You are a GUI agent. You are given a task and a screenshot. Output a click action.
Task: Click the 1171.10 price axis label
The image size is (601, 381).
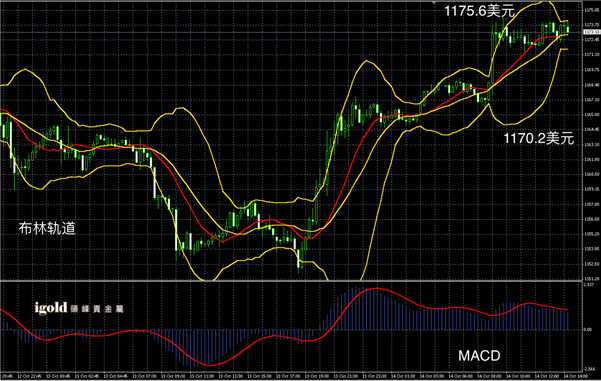tap(592, 55)
